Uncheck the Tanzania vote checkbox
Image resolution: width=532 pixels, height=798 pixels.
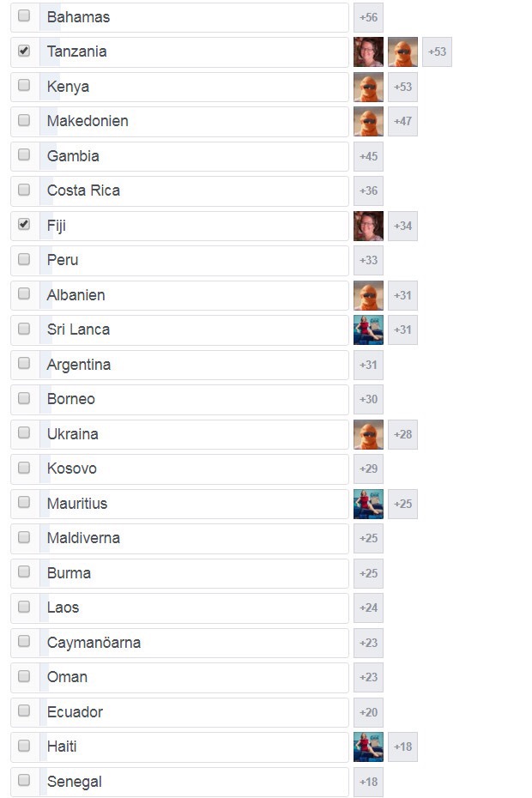[24, 51]
